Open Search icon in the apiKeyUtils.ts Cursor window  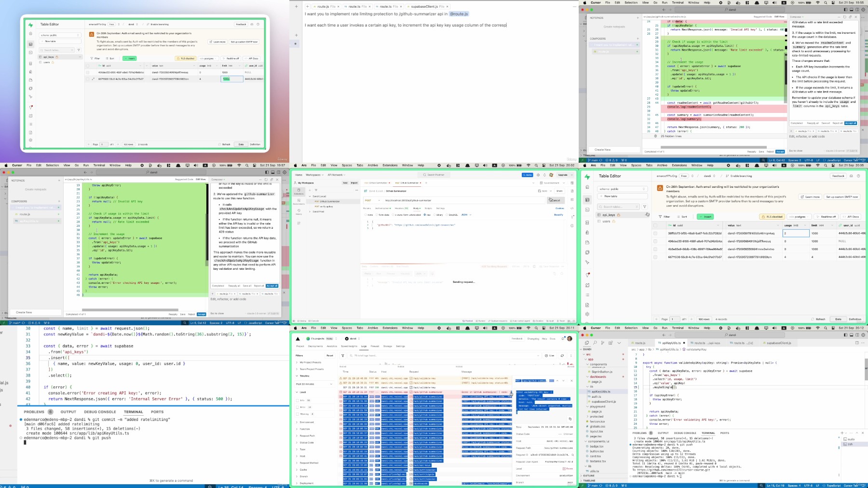(595, 343)
